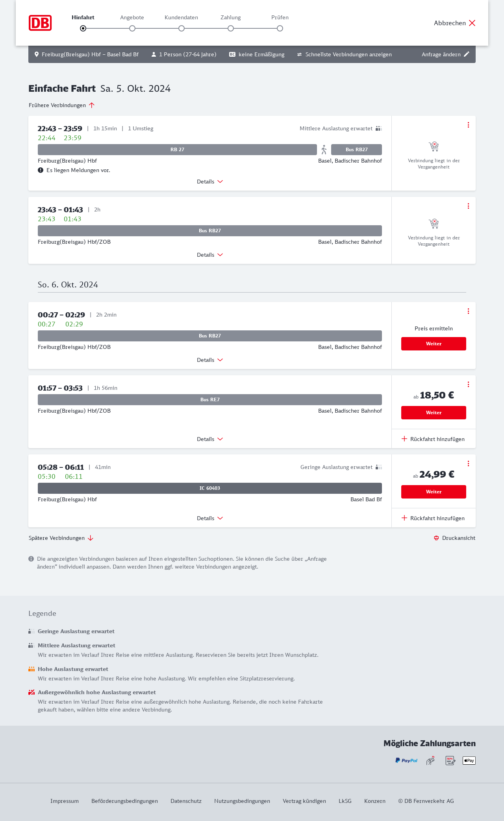The height and width of the screenshot is (821, 504).
Task: Add Rückfahrt to the 24,99 € connection
Action: (433, 518)
